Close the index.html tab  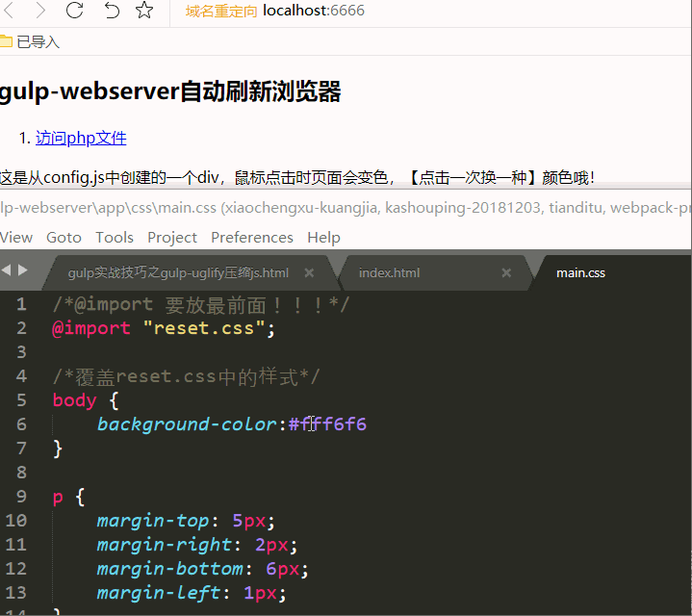point(506,273)
